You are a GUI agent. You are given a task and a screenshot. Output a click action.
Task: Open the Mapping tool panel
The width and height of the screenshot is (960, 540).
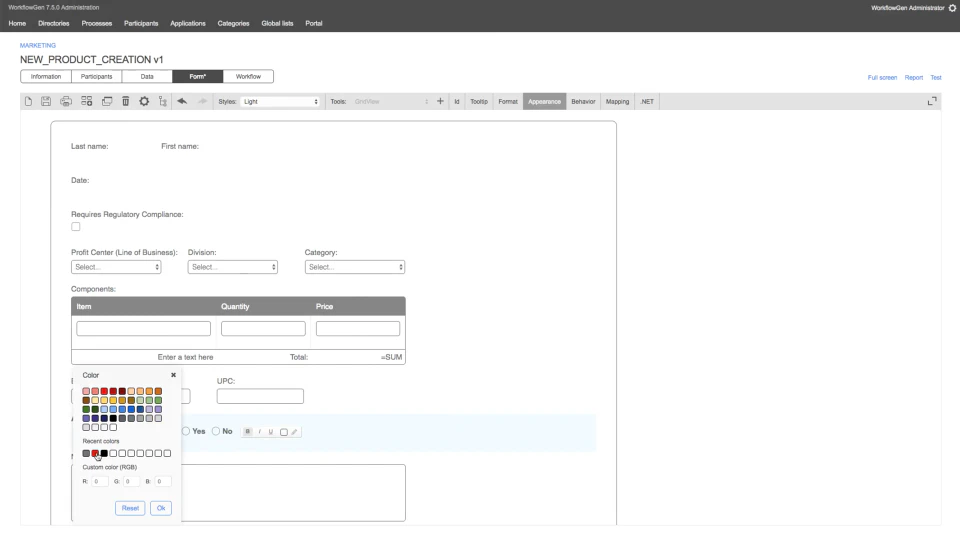[617, 102]
